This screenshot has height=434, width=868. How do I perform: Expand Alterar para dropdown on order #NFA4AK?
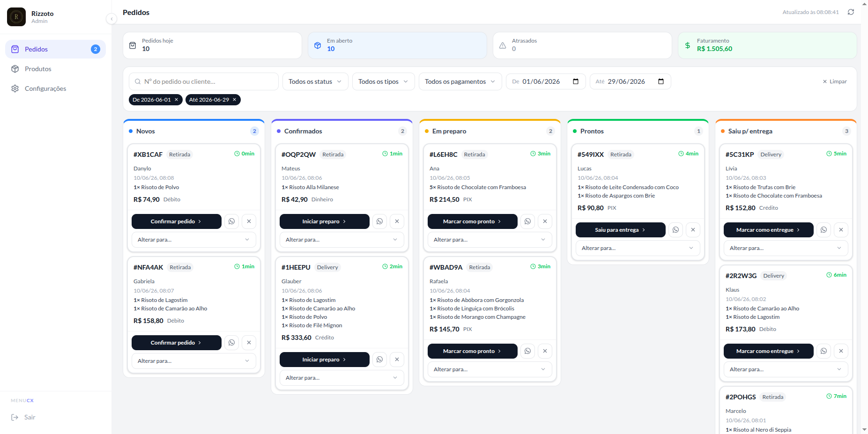coord(194,361)
